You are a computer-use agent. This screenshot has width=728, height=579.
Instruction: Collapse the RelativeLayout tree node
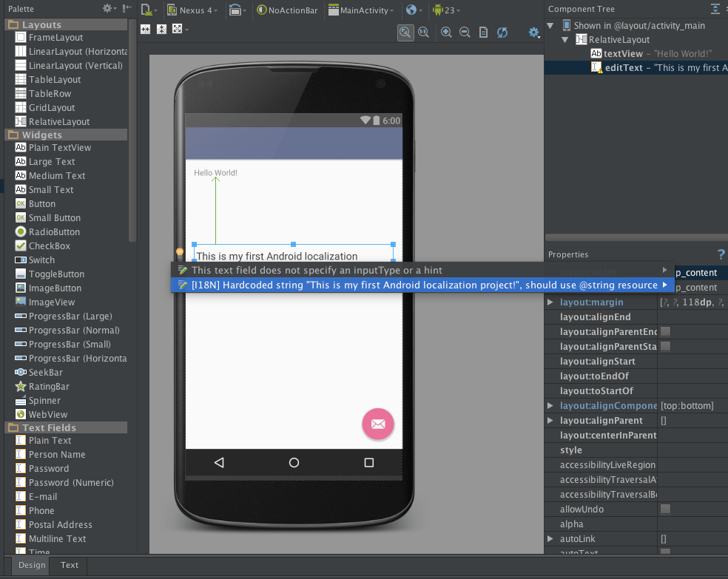tap(564, 40)
